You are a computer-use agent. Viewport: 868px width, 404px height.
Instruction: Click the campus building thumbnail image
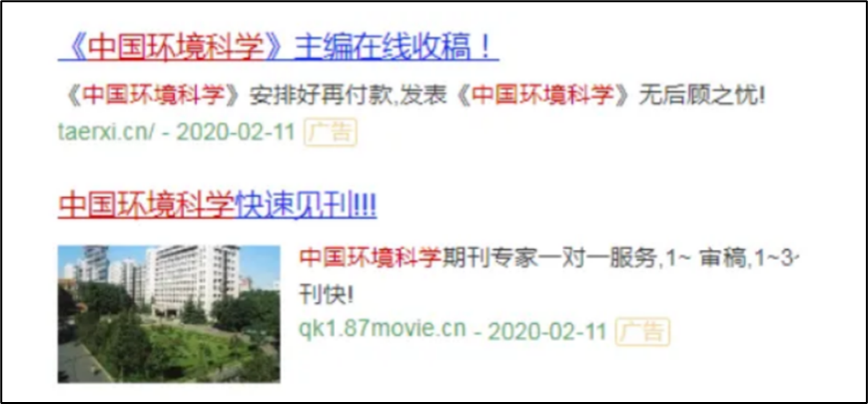[169, 314]
